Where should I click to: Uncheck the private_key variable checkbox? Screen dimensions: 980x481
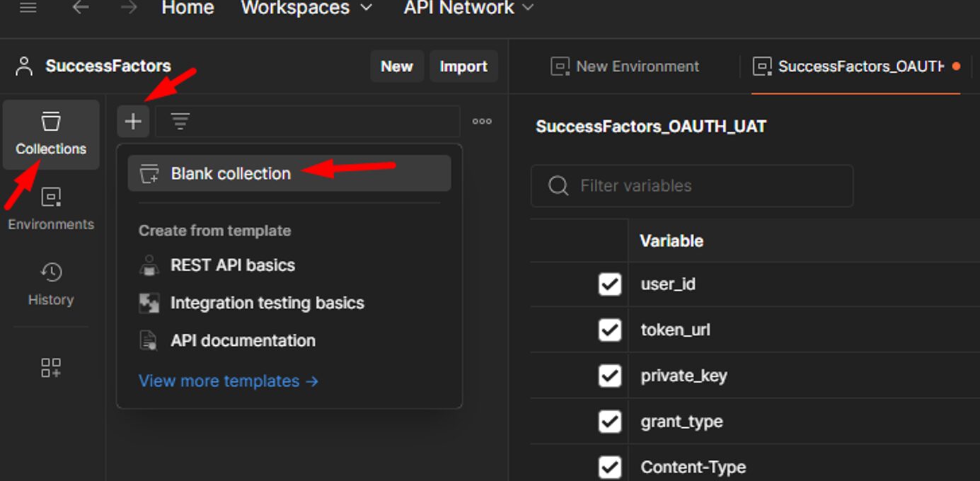tap(610, 376)
